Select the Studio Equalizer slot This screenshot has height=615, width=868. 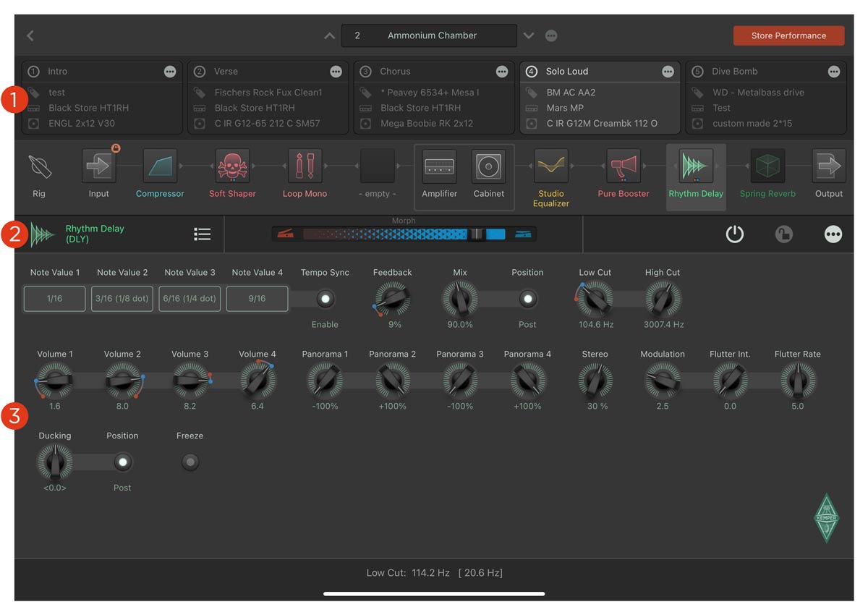click(551, 166)
